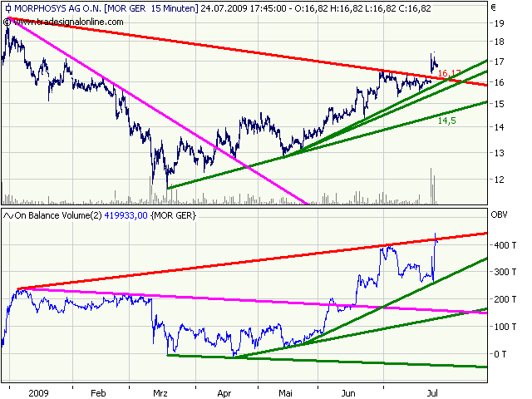Click the 13 price axis label

(499, 153)
